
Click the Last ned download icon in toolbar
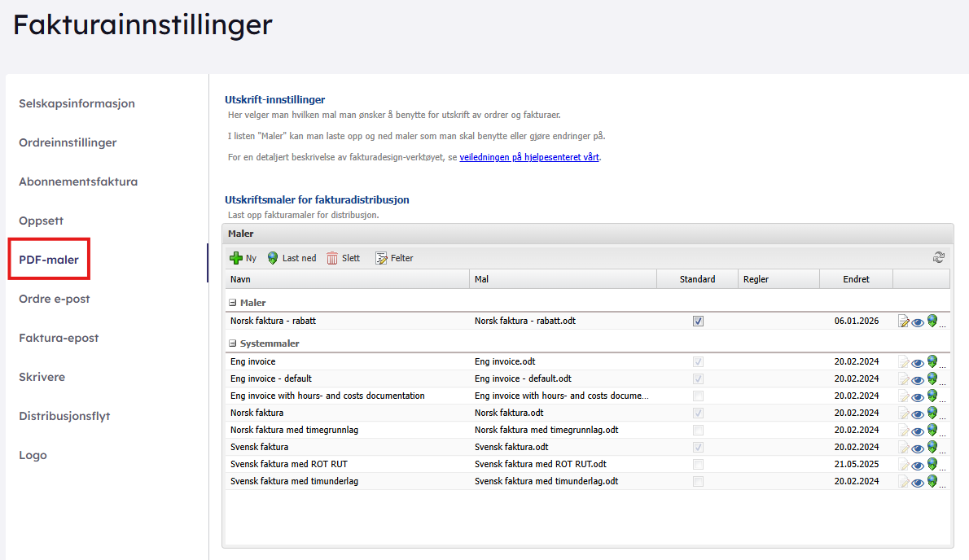coord(273,258)
